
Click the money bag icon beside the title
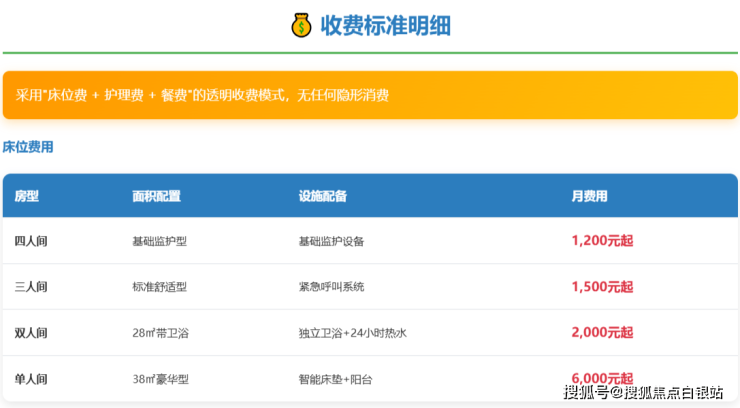[301, 25]
